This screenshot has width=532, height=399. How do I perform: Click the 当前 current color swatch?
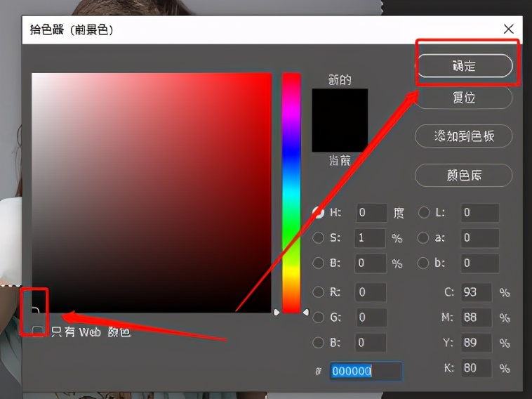(340, 136)
